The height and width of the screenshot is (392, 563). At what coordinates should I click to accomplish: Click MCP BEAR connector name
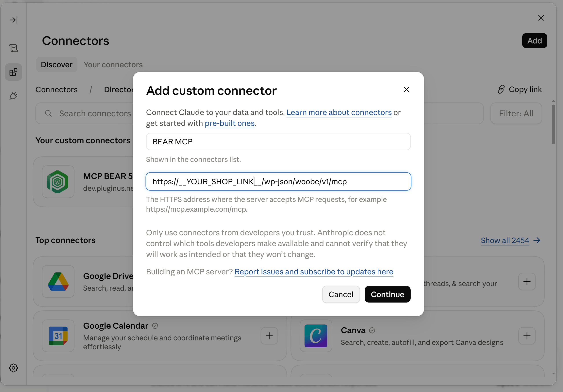(108, 176)
